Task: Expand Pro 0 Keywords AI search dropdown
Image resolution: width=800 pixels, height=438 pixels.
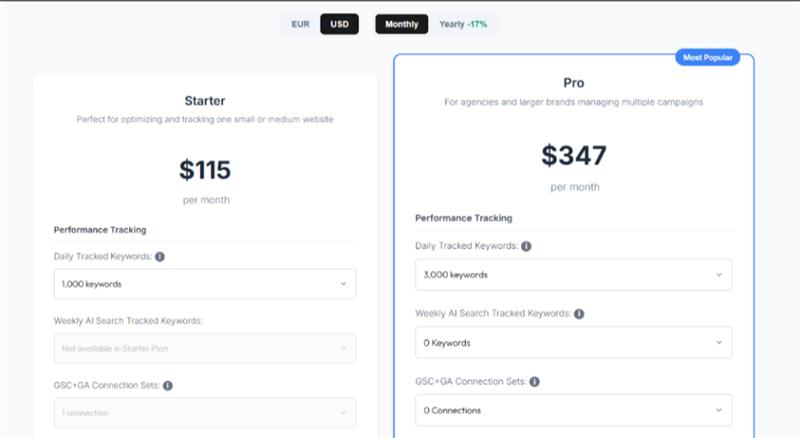Action: point(573,343)
